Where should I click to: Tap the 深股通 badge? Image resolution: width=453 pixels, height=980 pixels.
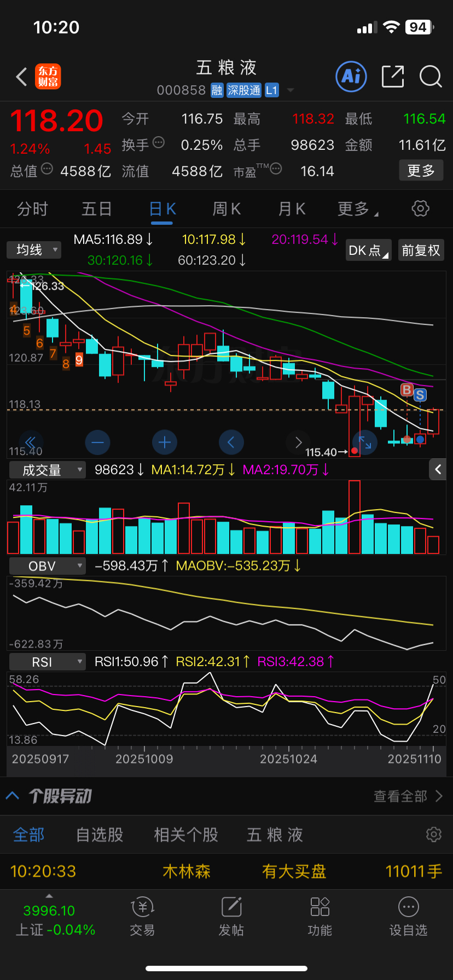[x=244, y=90]
